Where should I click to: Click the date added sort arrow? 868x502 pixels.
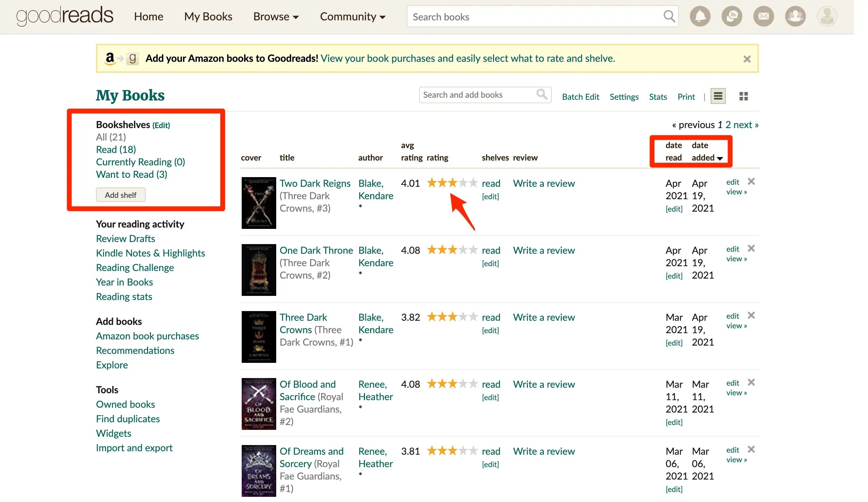720,158
